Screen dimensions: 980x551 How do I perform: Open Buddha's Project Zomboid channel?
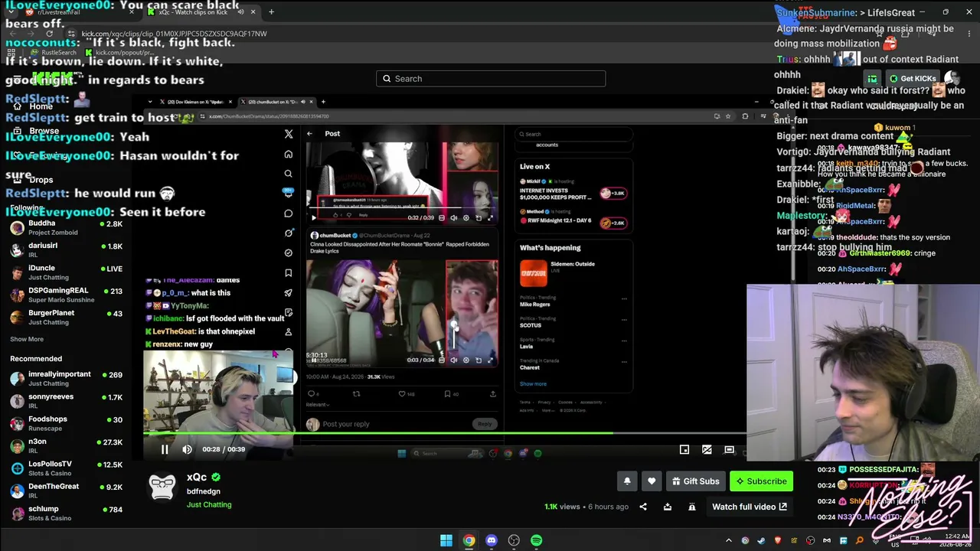[x=66, y=228]
